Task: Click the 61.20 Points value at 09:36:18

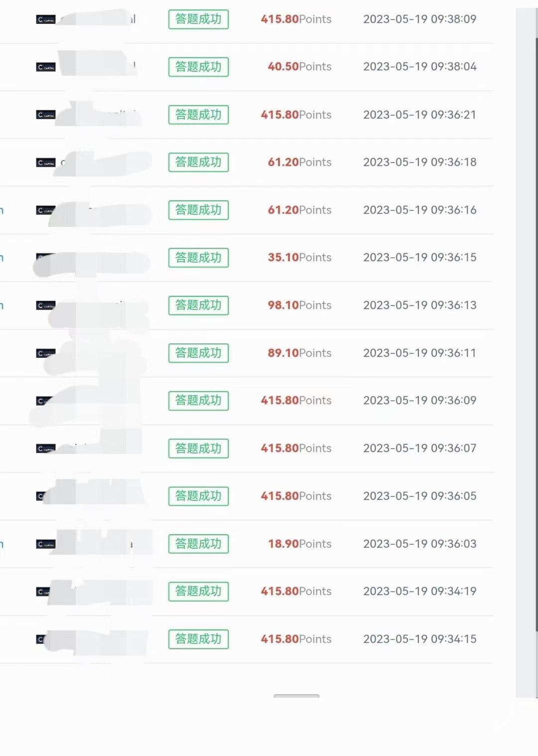Action: (299, 162)
